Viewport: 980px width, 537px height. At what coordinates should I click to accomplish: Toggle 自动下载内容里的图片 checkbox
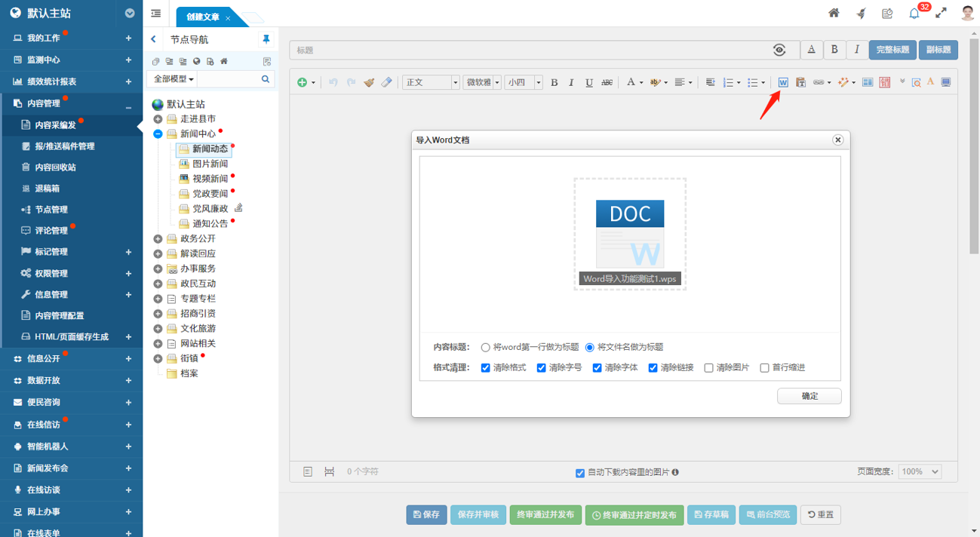pyautogui.click(x=579, y=473)
